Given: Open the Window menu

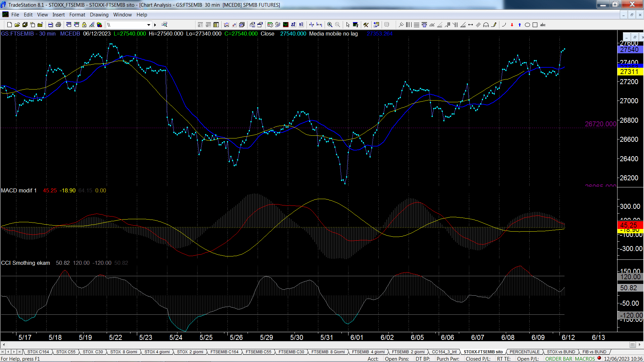Looking at the screenshot, I should 122,15.
